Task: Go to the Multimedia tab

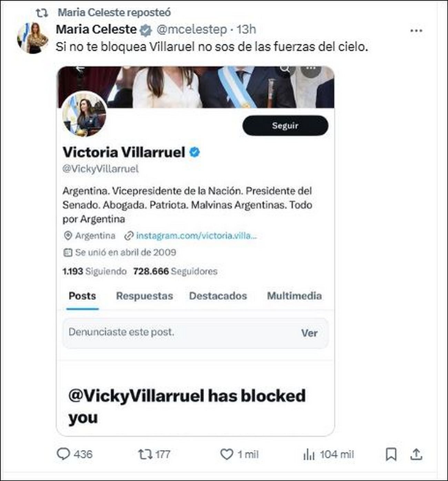Action: pos(294,296)
